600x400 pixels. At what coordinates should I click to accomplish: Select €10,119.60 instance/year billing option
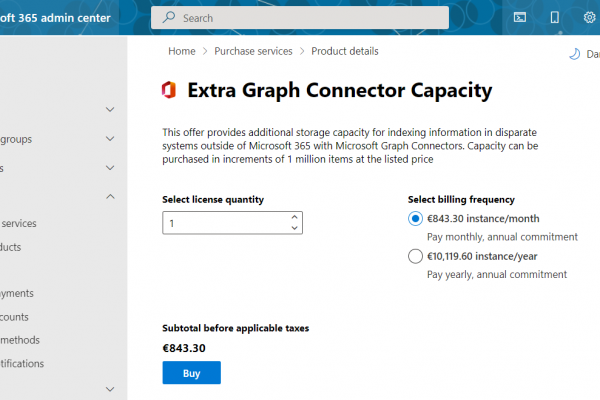click(416, 256)
